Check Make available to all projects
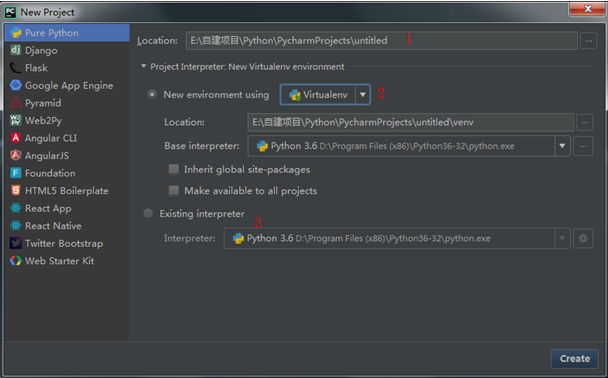Screen dimensions: 608x378 coord(174,190)
